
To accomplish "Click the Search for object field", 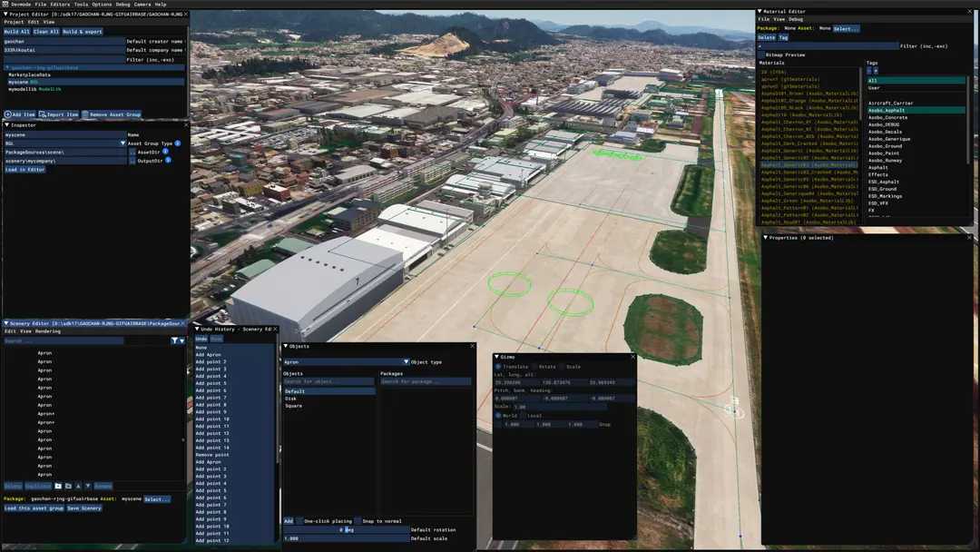I will [328, 381].
